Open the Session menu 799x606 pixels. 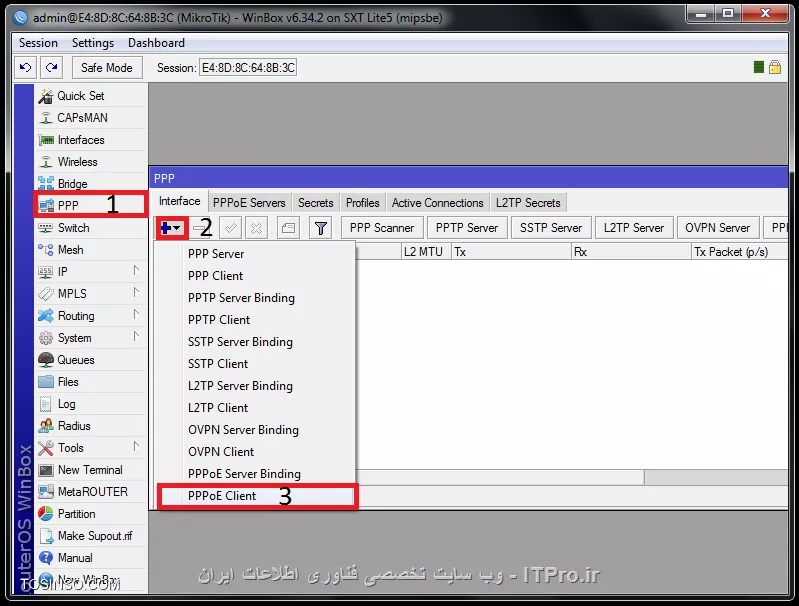coord(38,43)
